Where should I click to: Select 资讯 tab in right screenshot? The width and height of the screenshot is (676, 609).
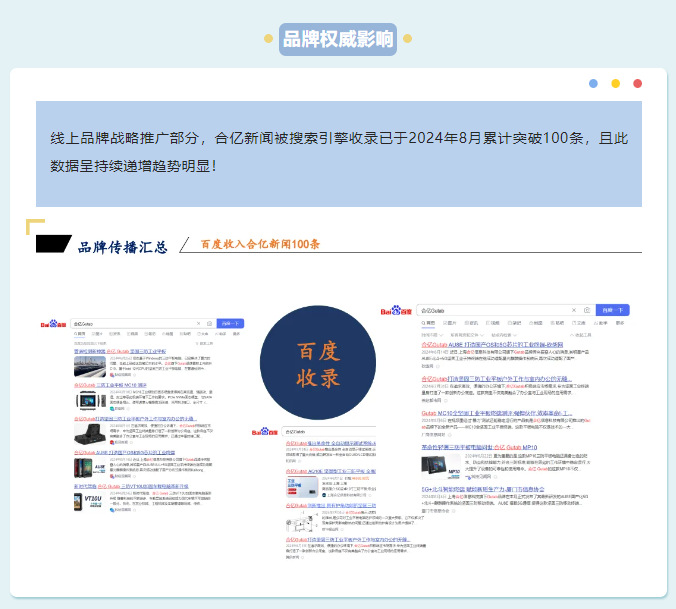[471, 323]
